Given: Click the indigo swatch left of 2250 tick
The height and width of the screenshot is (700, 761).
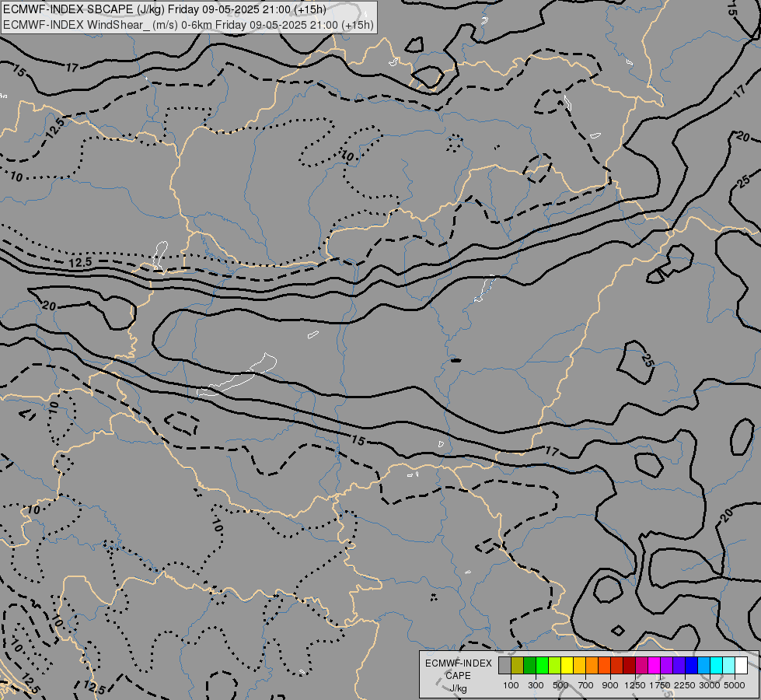Looking at the screenshot, I should [x=679, y=665].
